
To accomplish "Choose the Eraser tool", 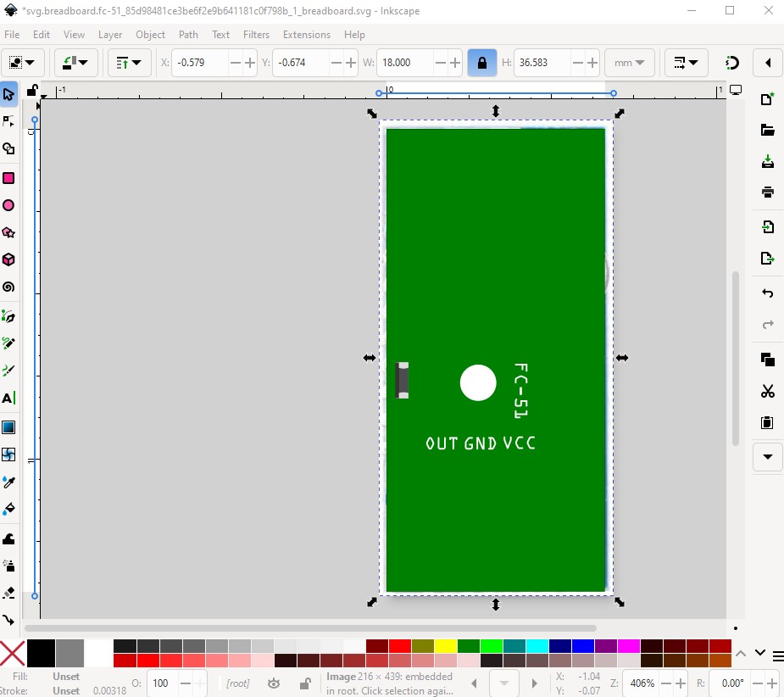I will point(8,593).
